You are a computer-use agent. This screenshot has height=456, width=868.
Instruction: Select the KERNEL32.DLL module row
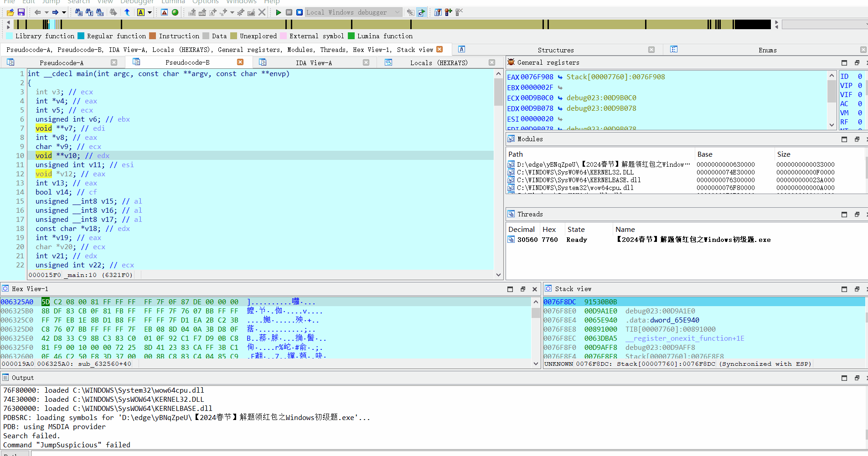(686, 172)
